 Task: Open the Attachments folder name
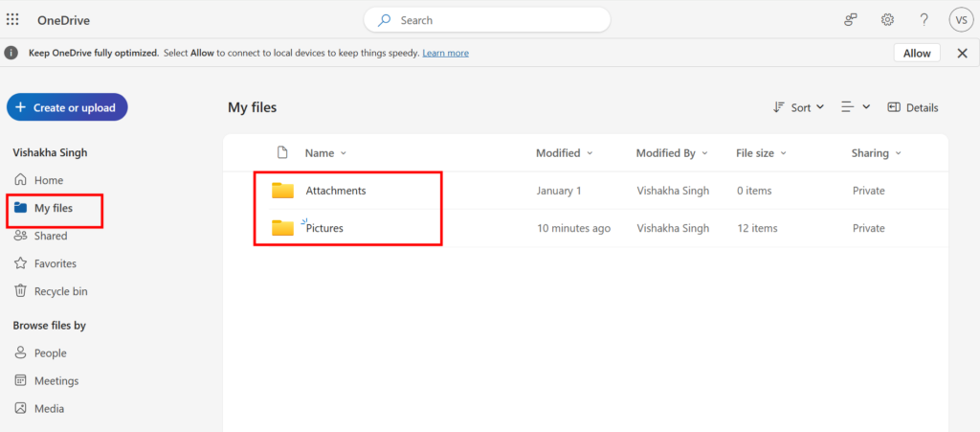(336, 191)
